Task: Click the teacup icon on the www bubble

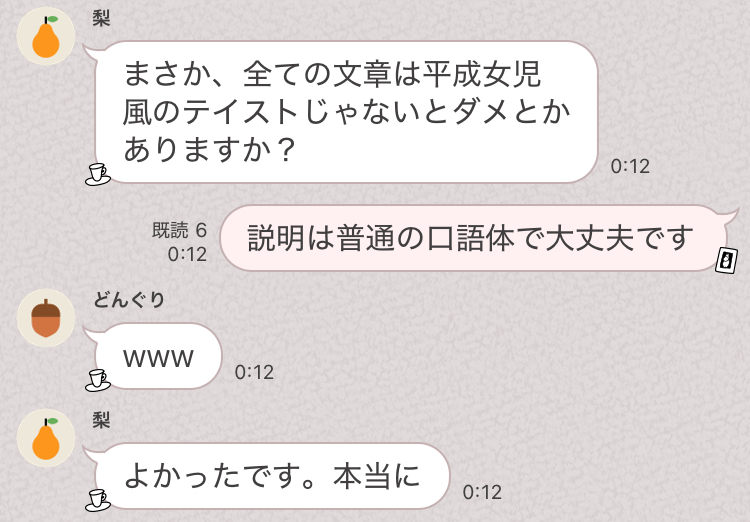Action: point(98,380)
